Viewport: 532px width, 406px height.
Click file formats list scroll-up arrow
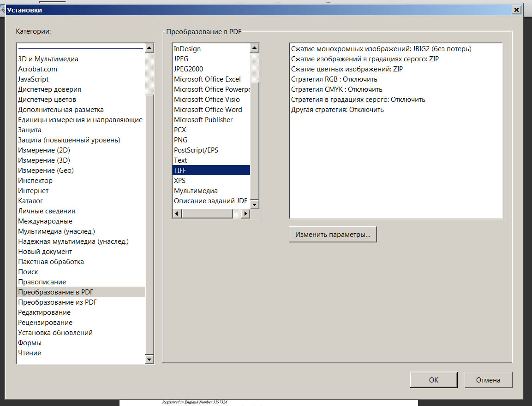coord(254,48)
